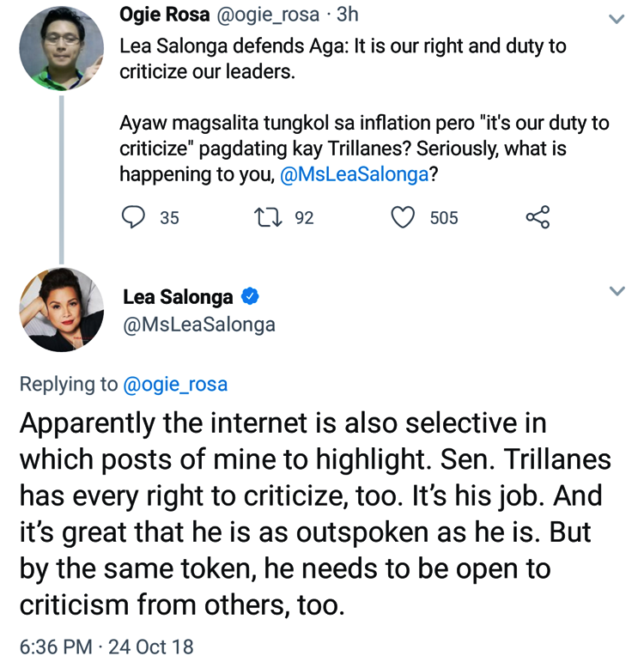The image size is (644, 668).
Task: Click the 3h timestamp on Ogie's tweet
Action: pyautogui.click(x=348, y=15)
